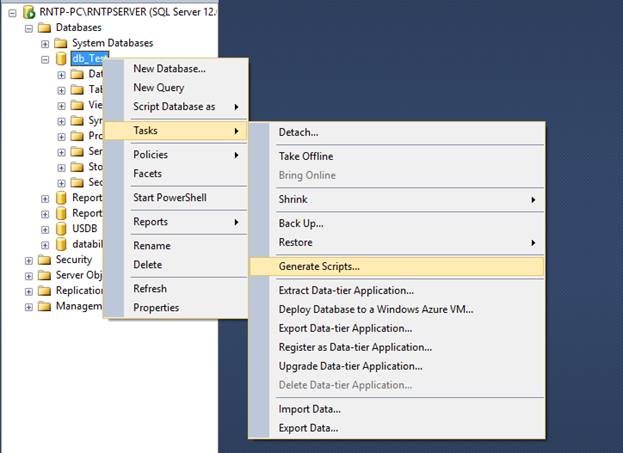Choose New Query menu entry
This screenshot has height=453, width=623.
(176, 87)
